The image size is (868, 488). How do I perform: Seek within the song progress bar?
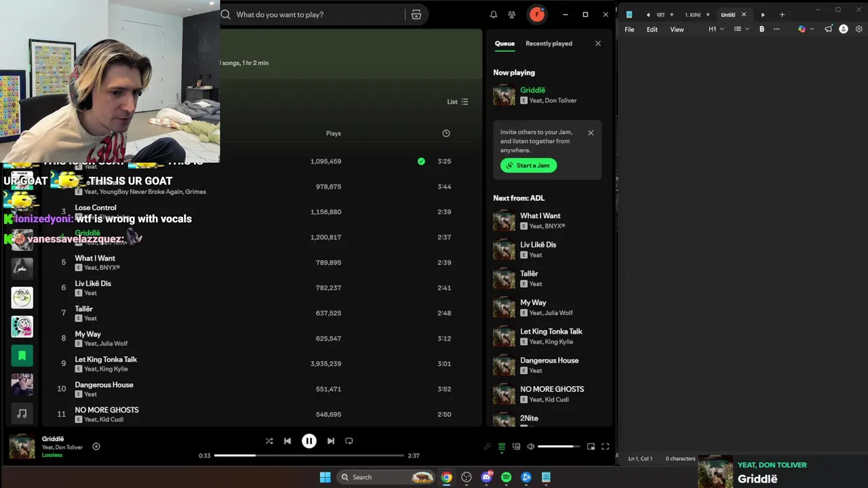tap(309, 455)
